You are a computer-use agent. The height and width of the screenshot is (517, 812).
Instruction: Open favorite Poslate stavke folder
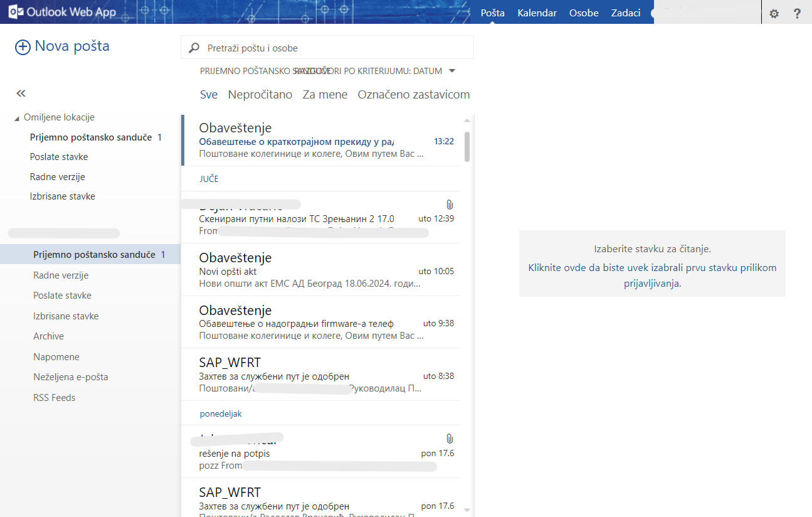(59, 157)
